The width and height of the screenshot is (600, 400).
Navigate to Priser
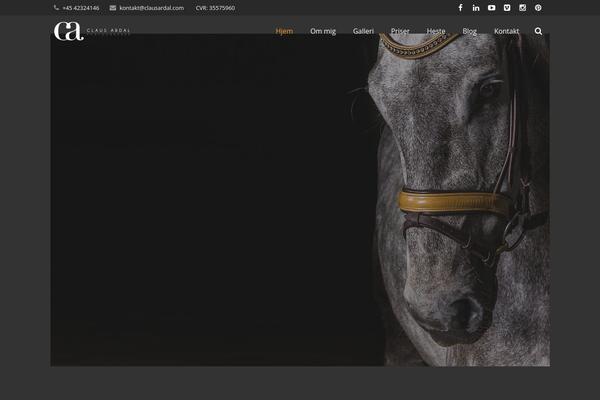pyautogui.click(x=400, y=31)
